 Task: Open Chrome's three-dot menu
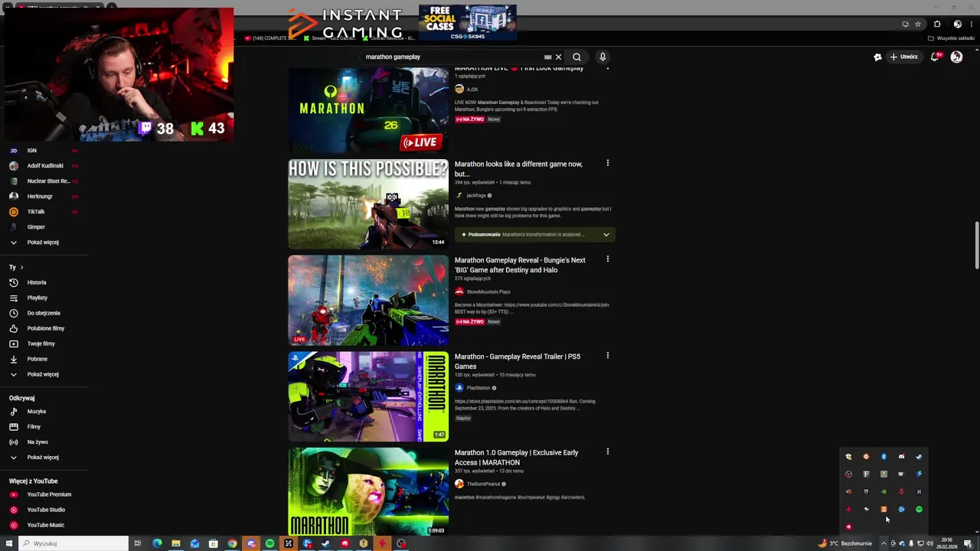click(971, 24)
